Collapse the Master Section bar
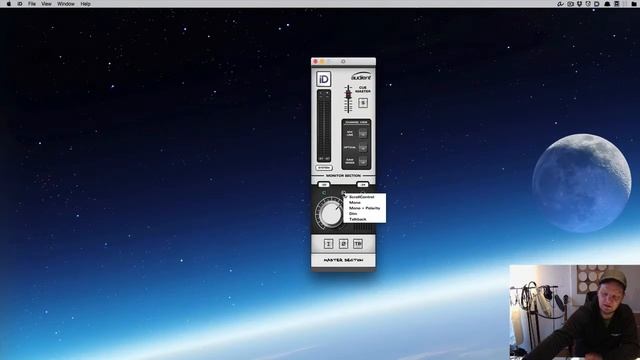The height and width of the screenshot is (360, 640). click(x=343, y=260)
